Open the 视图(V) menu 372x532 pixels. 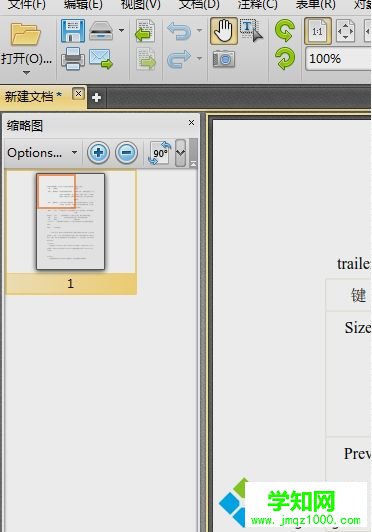tap(141, 5)
